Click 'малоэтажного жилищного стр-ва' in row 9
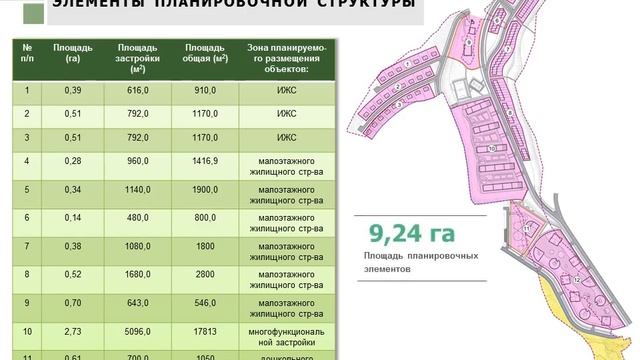640x360 pixels. (287, 309)
